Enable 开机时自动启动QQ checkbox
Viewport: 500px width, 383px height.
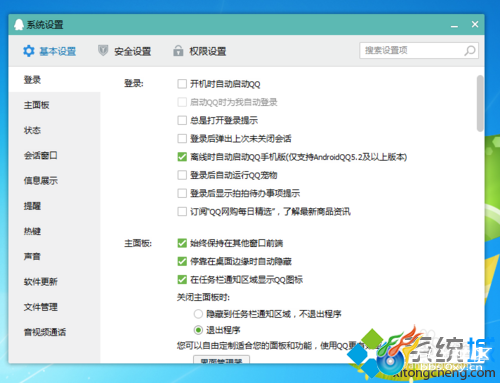click(x=182, y=84)
